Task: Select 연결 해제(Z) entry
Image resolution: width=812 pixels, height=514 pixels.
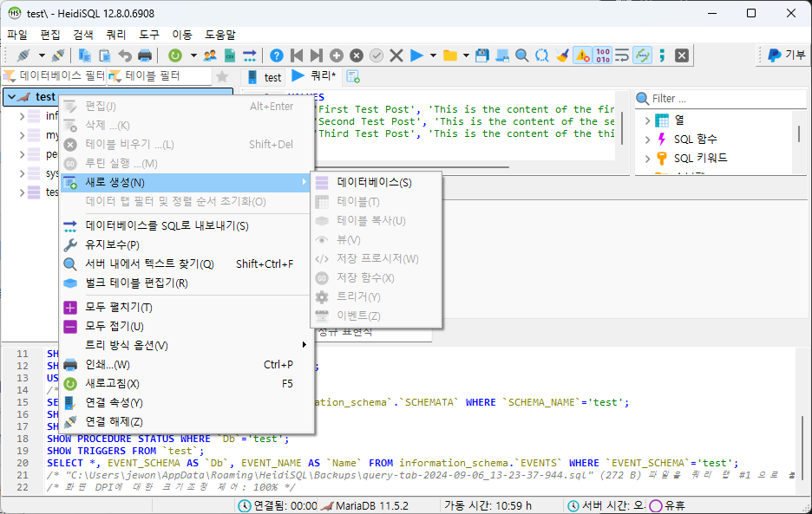Action: click(187, 422)
